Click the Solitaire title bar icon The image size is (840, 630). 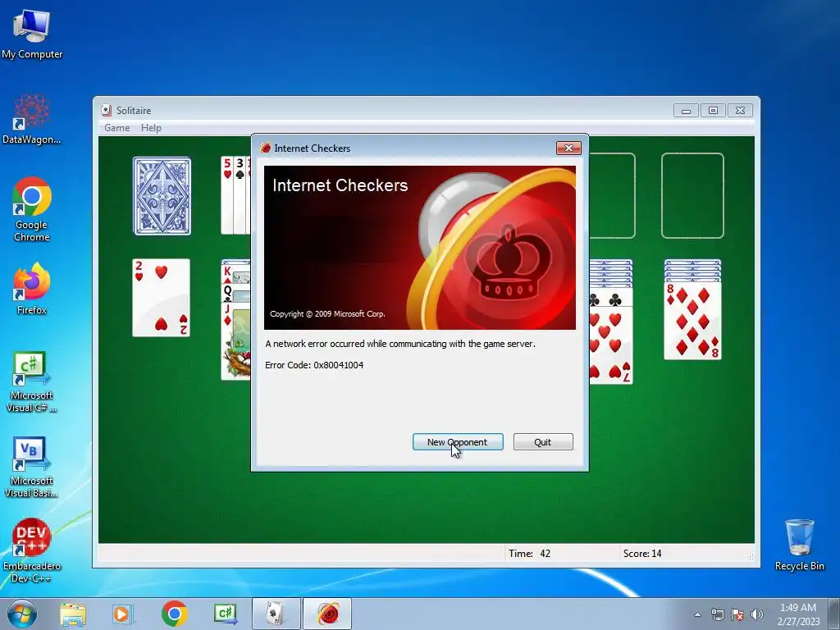[x=107, y=111]
